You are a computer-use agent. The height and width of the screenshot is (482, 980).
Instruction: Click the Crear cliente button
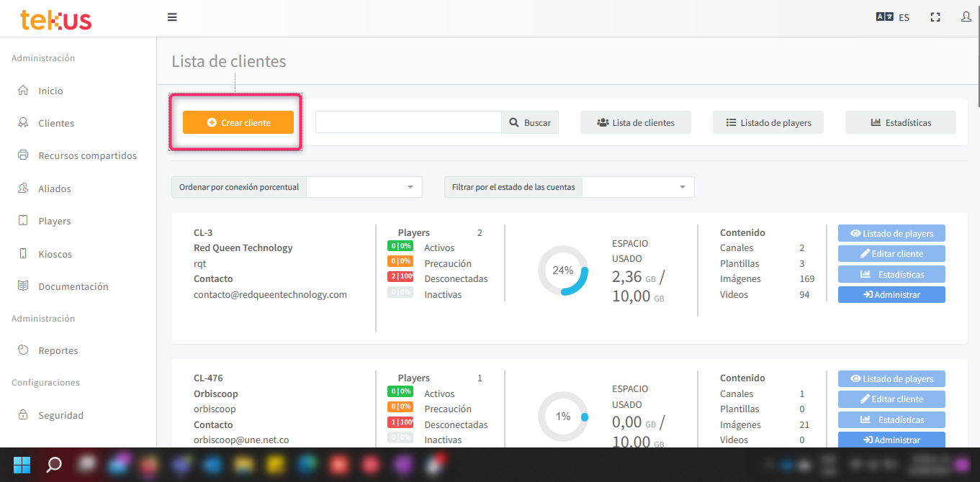pyautogui.click(x=238, y=122)
